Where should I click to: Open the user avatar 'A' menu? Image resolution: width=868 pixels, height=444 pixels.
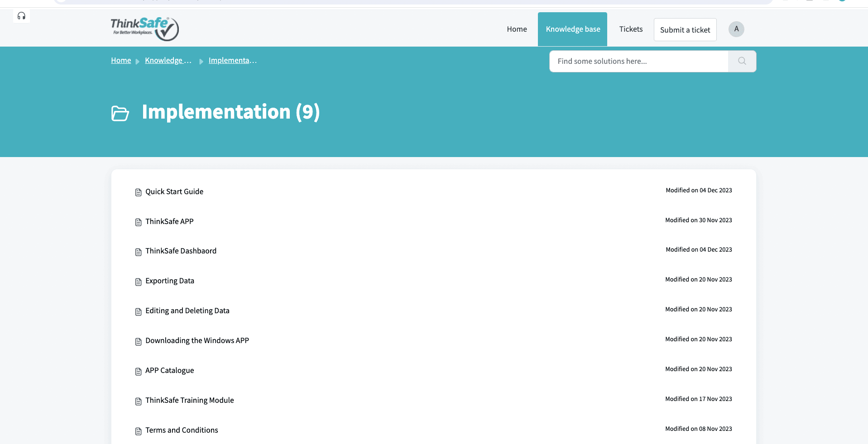736,29
